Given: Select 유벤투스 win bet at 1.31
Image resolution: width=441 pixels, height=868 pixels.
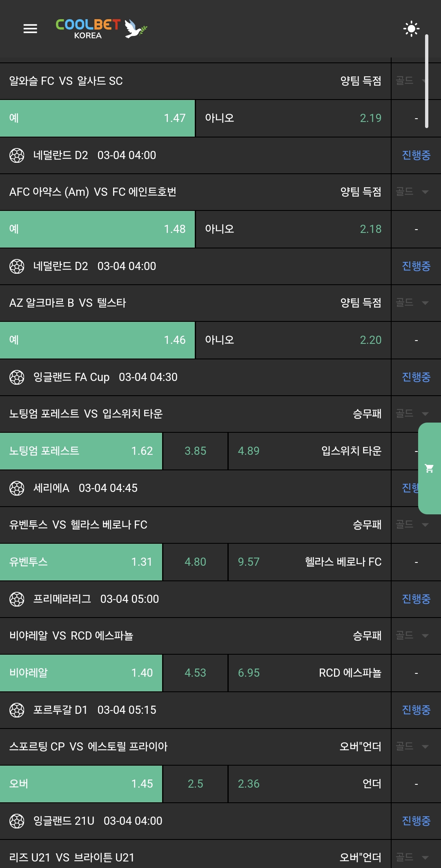Looking at the screenshot, I should (x=81, y=562).
